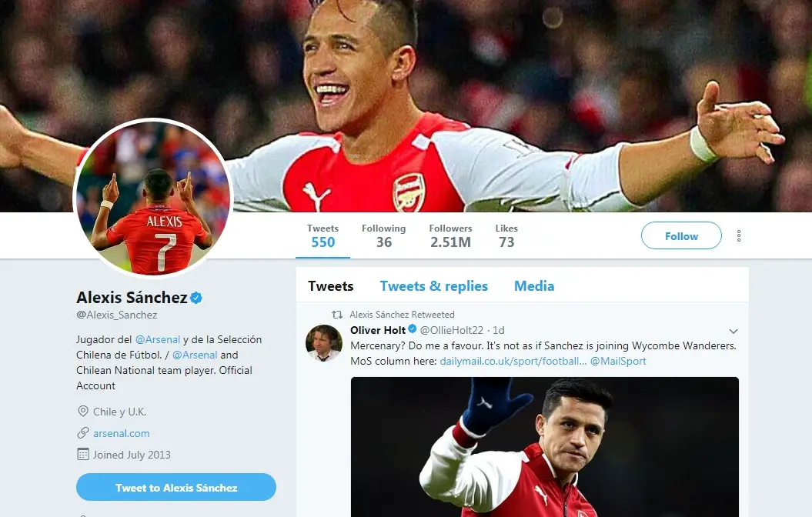Image resolution: width=812 pixels, height=517 pixels.
Task: Click the chain link icon beside arsenal.com
Action: [x=83, y=433]
